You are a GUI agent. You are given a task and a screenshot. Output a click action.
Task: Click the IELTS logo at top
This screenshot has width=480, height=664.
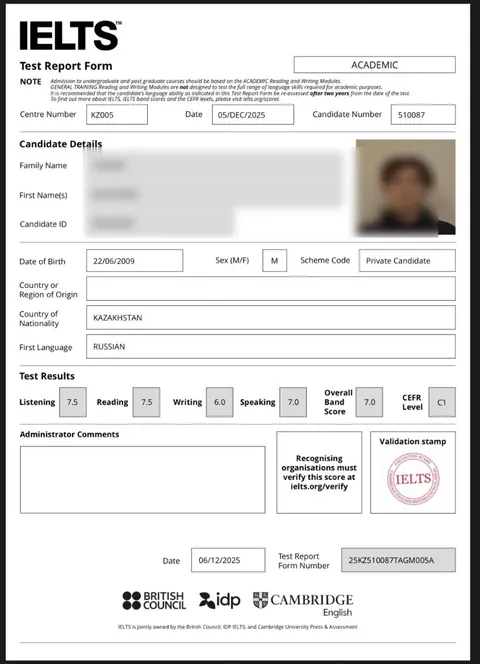tap(70, 36)
